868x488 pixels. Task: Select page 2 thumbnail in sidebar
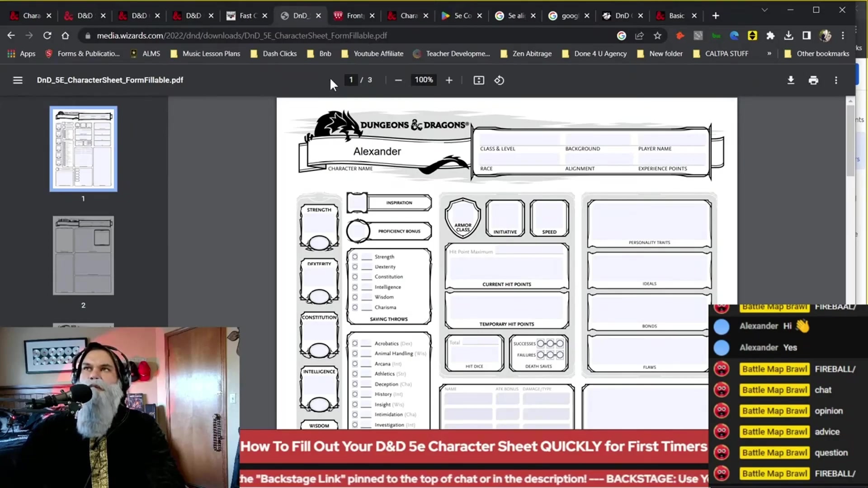coord(83,255)
